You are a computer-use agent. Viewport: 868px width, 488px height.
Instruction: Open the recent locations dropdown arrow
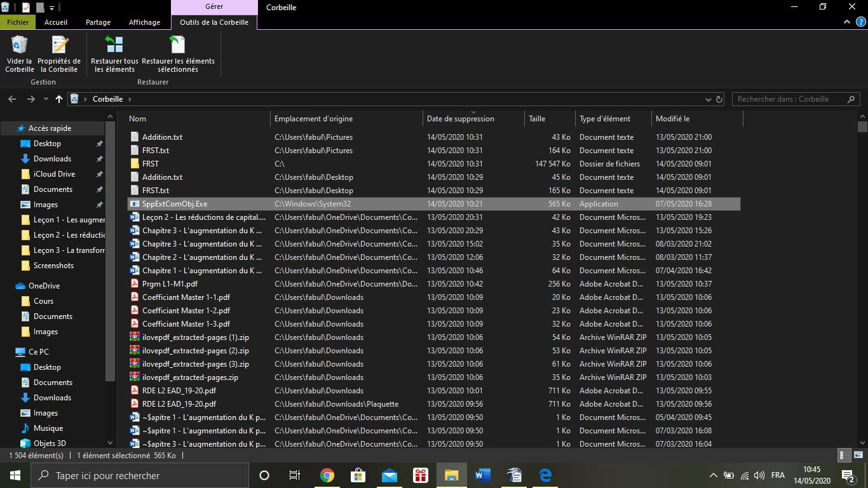[46, 100]
